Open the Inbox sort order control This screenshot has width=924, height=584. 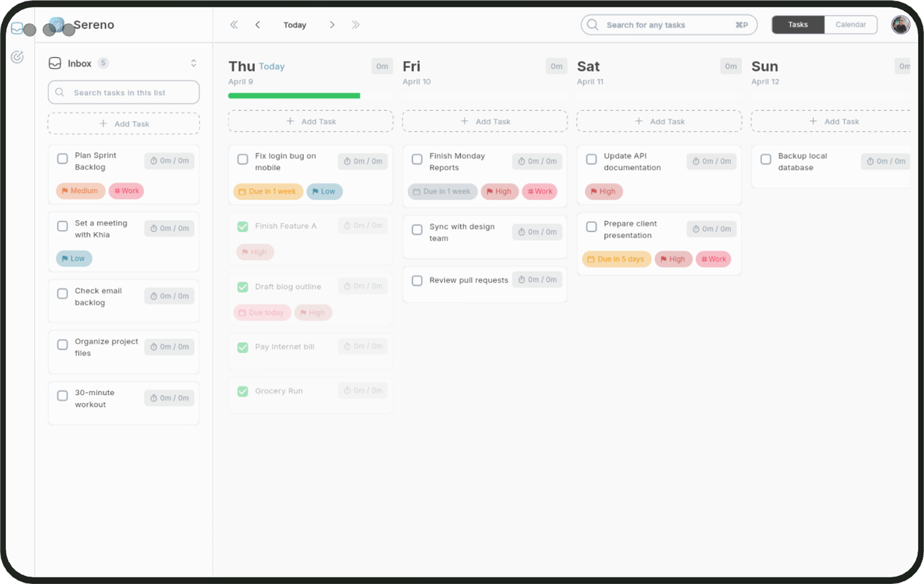point(194,63)
